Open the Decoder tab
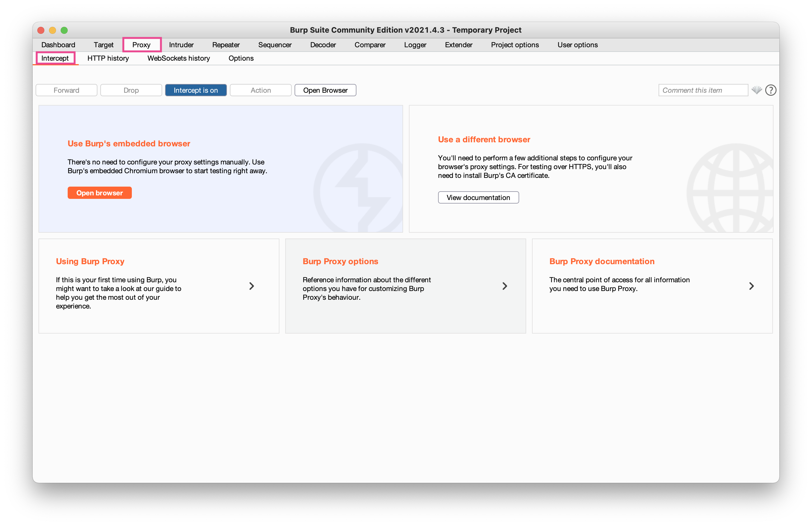Screen dimensions: 812x526 point(323,45)
